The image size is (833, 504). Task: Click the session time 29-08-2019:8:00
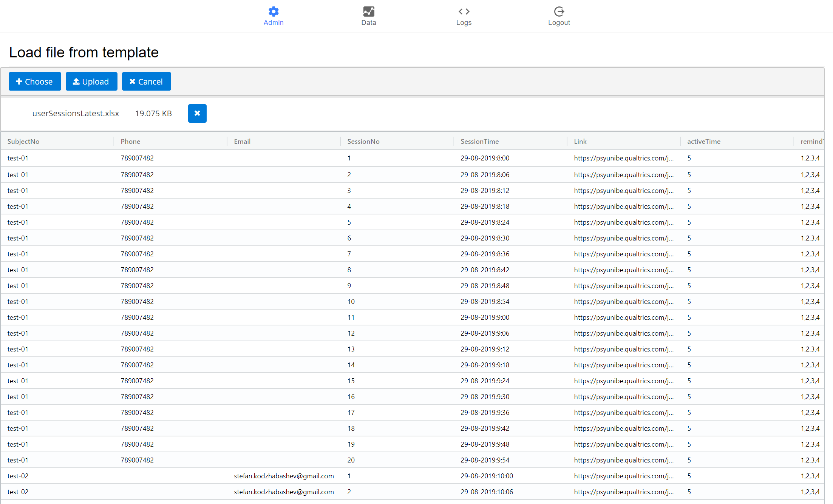coord(485,158)
